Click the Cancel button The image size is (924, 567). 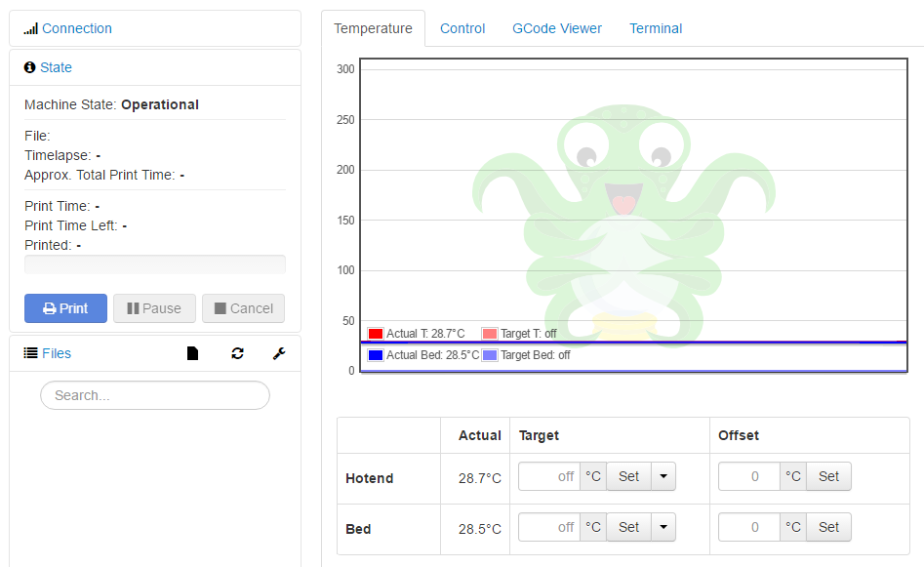click(x=243, y=308)
